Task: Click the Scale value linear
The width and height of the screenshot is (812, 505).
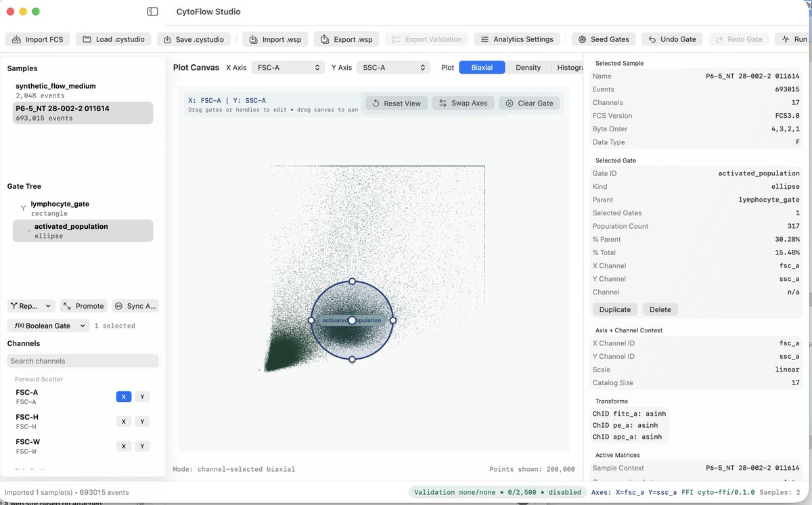Action: (787, 370)
